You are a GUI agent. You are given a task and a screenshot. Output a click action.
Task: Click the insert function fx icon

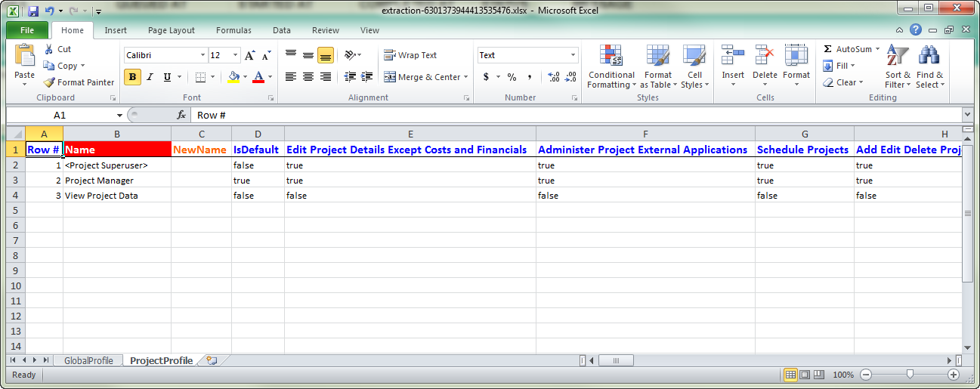[181, 115]
